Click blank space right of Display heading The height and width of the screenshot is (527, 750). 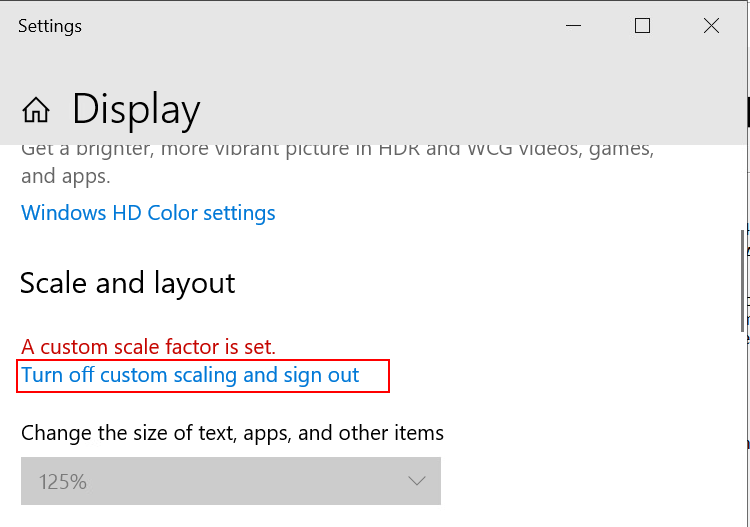[x=450, y=109]
